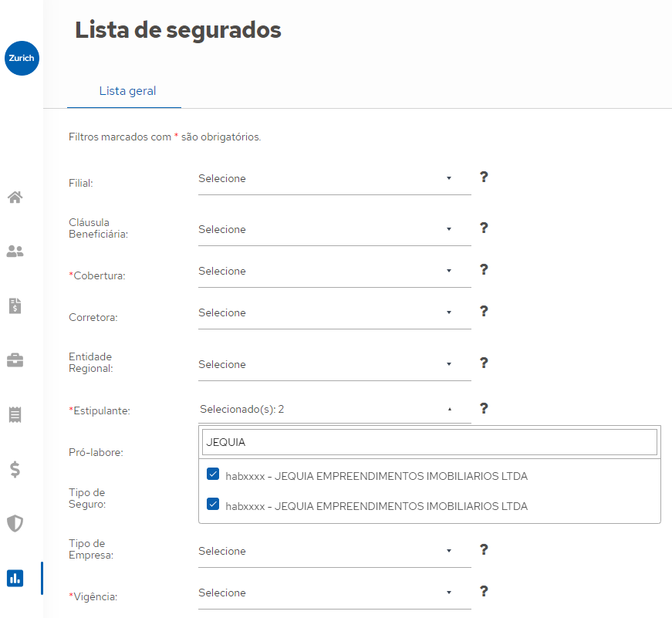Click the Tipo de Seguro label
672x618 pixels.
click(x=87, y=498)
